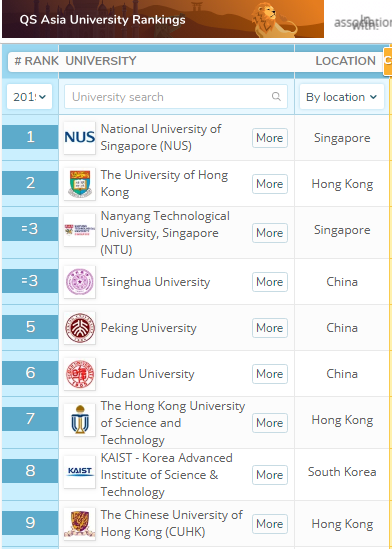Click the =3 rank cell beside Nanyang Technological
Screen dimensions: 392x549
(30, 229)
